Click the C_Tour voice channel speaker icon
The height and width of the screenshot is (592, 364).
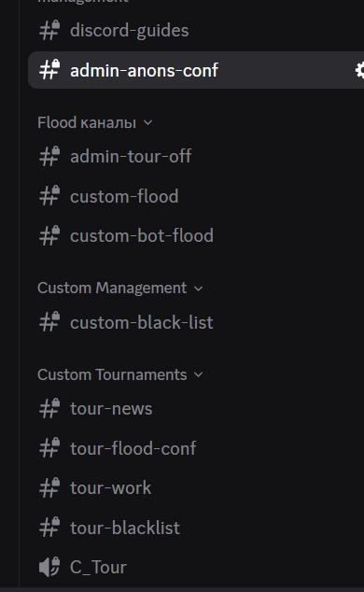pyautogui.click(x=49, y=567)
